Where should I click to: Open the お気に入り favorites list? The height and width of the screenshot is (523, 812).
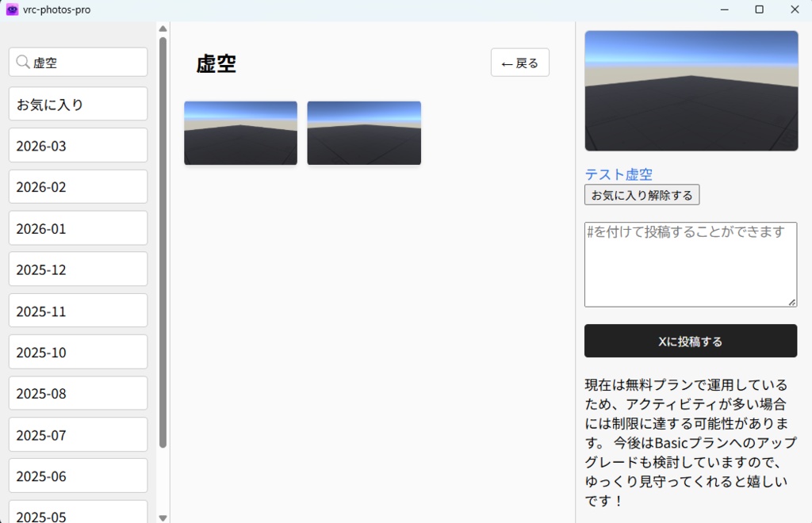click(x=77, y=104)
